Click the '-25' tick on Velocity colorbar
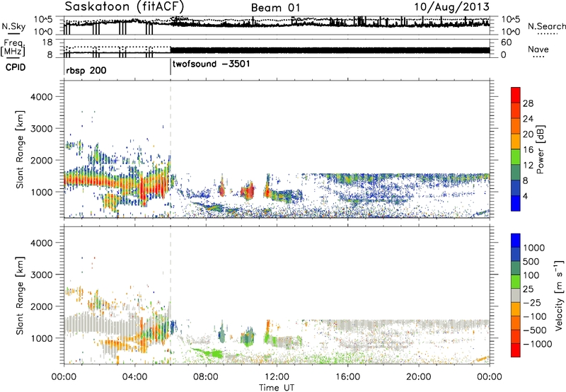The image size is (566, 392). (x=531, y=302)
